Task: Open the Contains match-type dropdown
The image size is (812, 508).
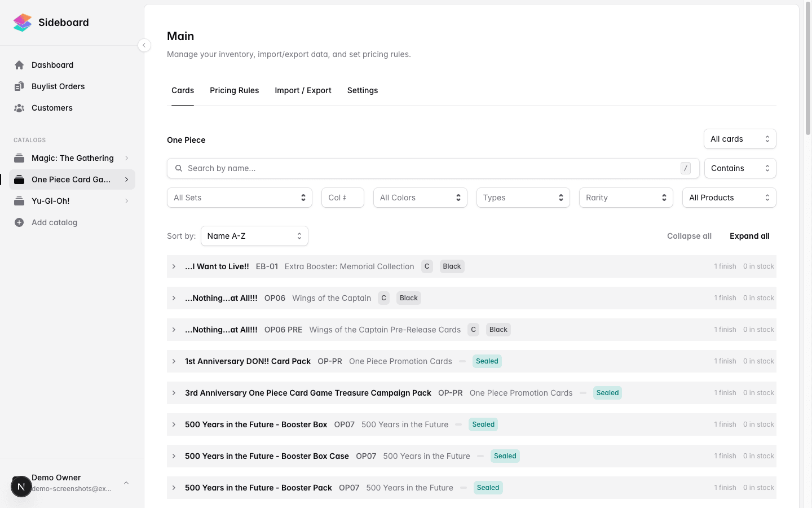Action: (740, 168)
